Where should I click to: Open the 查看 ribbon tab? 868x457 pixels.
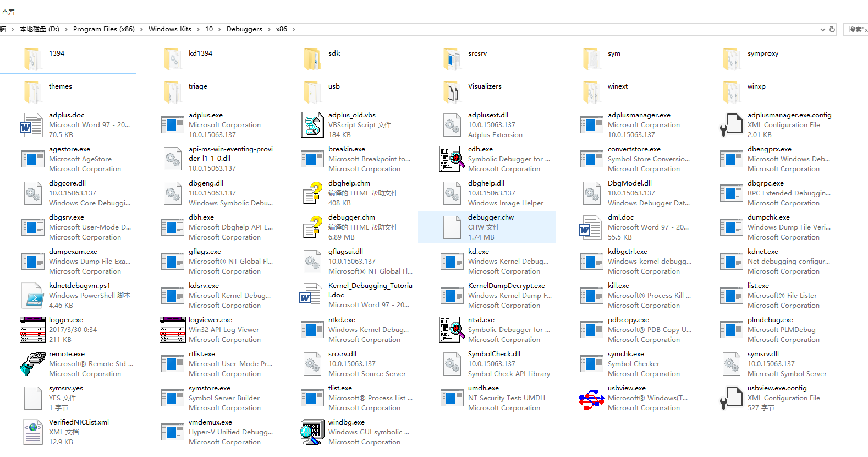coord(8,12)
